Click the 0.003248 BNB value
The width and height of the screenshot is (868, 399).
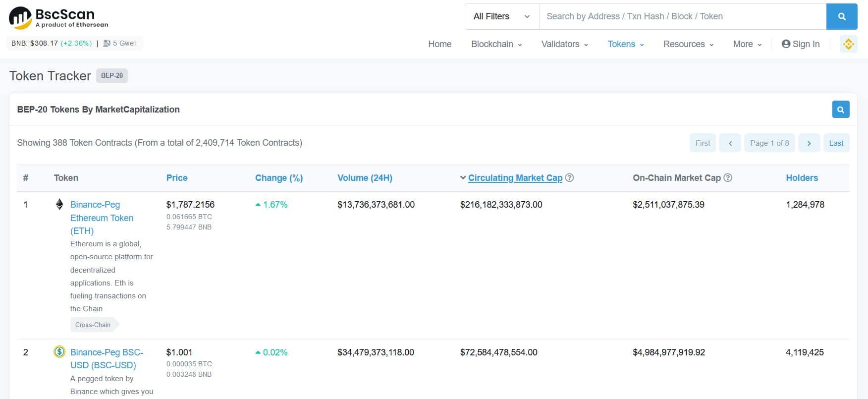(189, 374)
